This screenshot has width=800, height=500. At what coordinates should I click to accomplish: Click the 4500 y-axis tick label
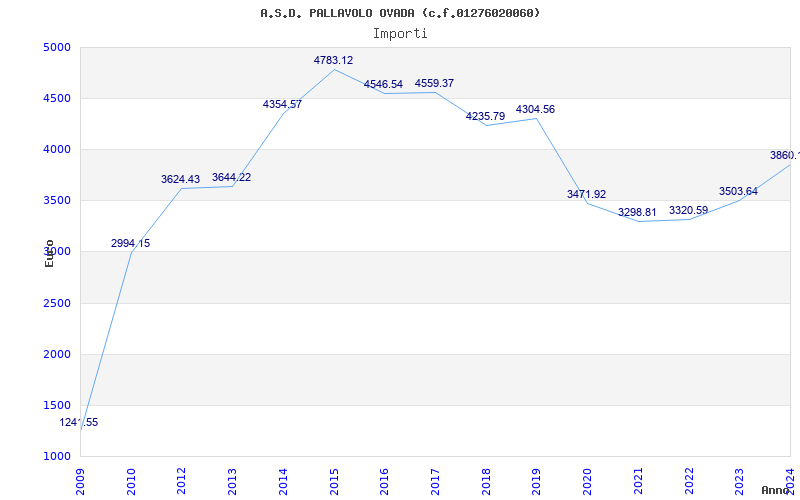point(57,98)
